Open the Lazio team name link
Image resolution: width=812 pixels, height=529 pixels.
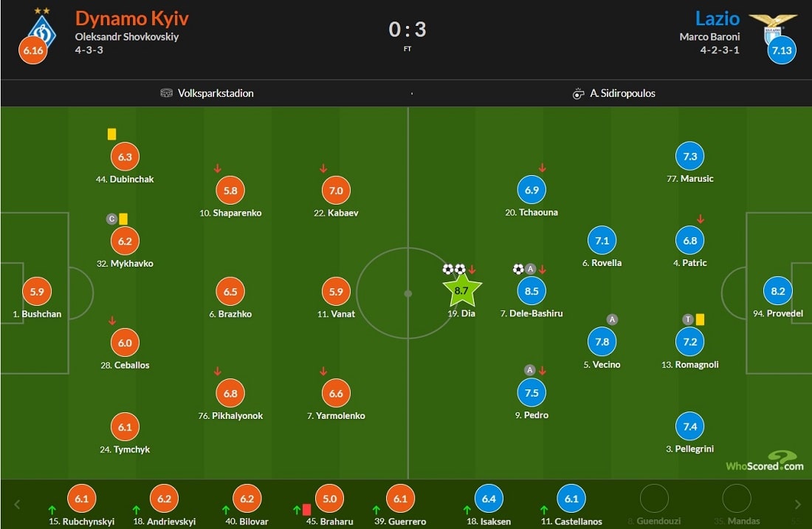click(718, 18)
